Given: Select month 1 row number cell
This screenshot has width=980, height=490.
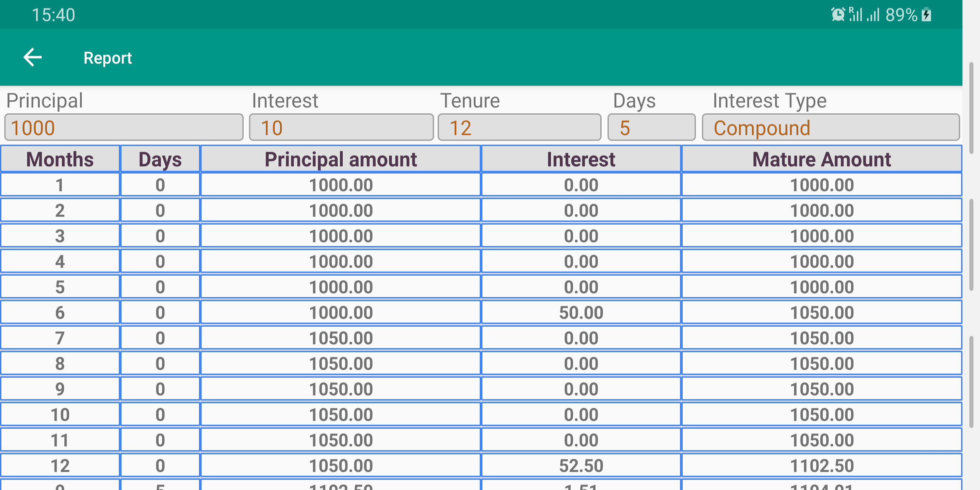Looking at the screenshot, I should point(60,185).
